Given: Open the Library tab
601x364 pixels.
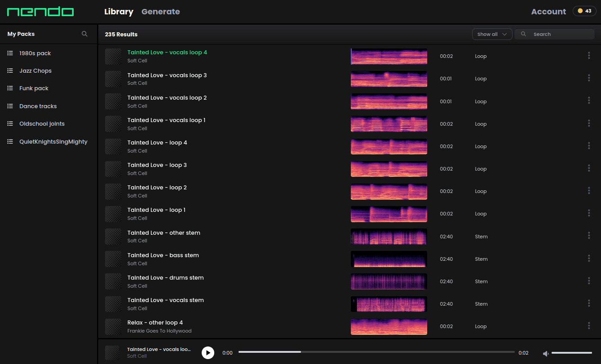Looking at the screenshot, I should 119,12.
